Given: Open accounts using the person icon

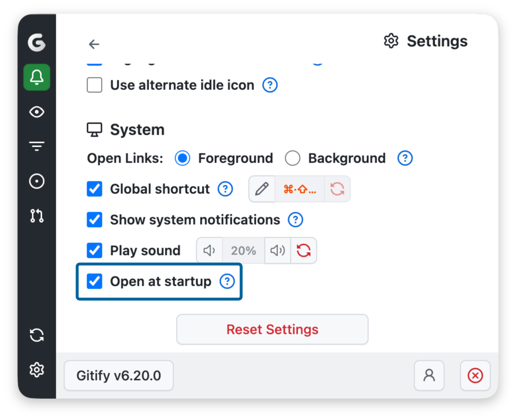Looking at the screenshot, I should pyautogui.click(x=429, y=376).
